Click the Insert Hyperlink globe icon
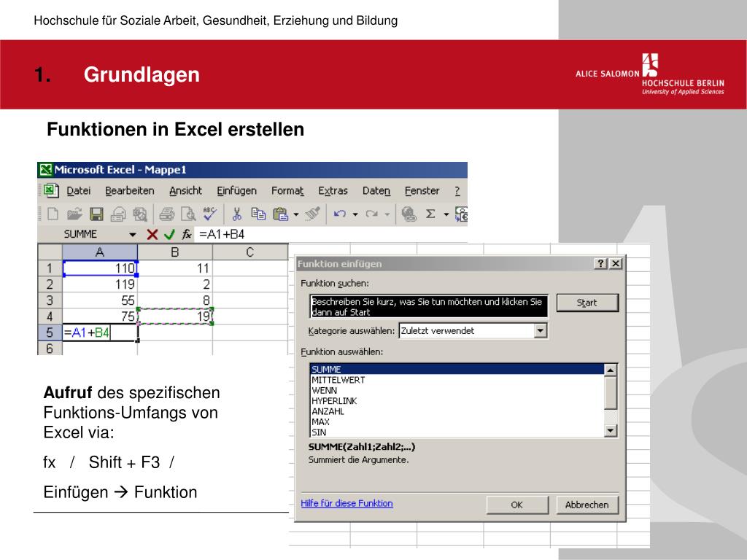Image resolution: width=747 pixels, height=560 pixels. (409, 214)
